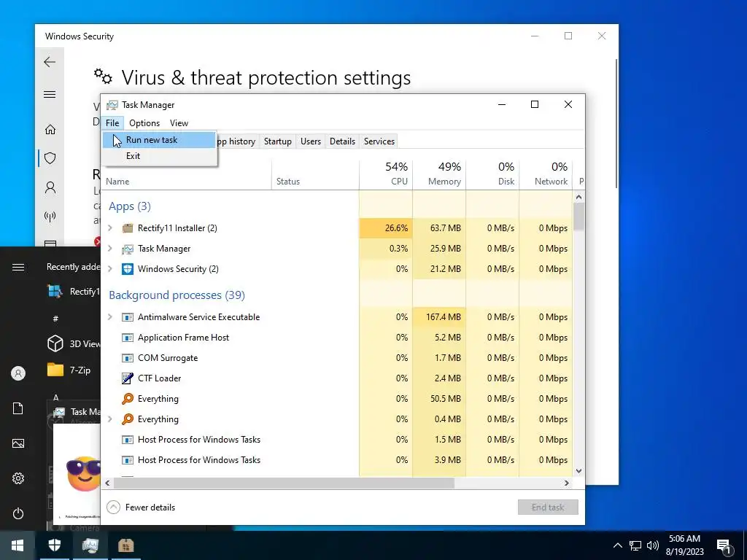Viewport: 747px width, 560px height.
Task: Expand the Windows Security process group
Action: tap(110, 269)
